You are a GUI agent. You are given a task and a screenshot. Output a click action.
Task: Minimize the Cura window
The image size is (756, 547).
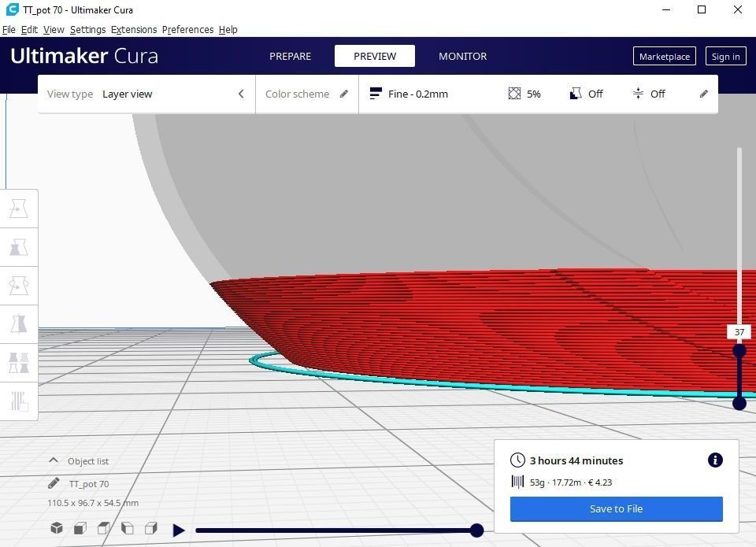click(x=666, y=9)
